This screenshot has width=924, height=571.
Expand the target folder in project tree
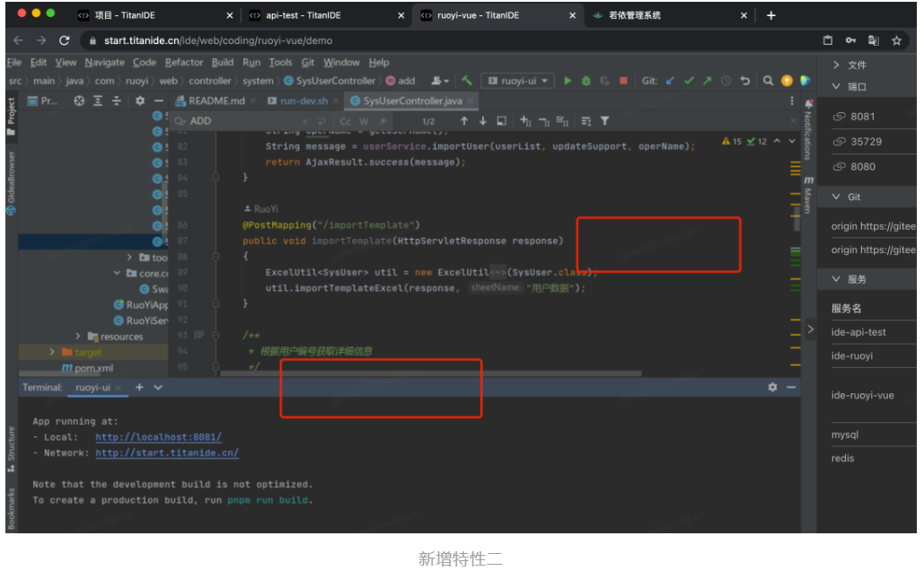pos(54,353)
